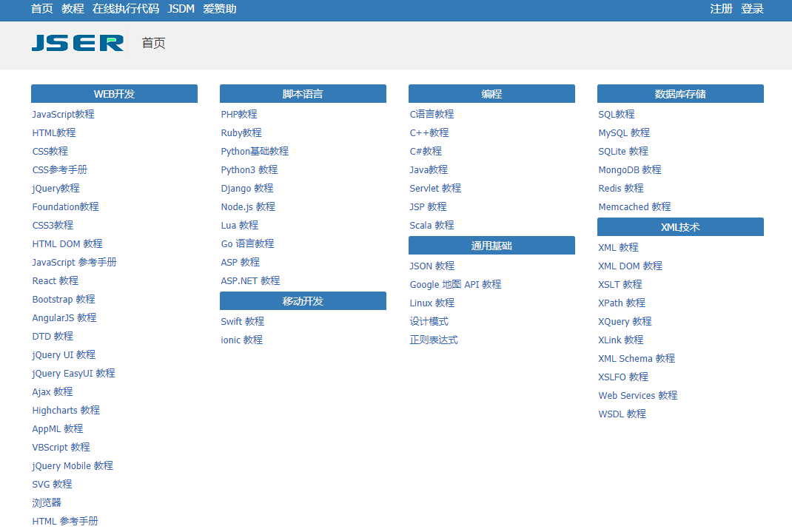Click the 注册 link
This screenshot has height=532, width=792.
click(x=721, y=9)
